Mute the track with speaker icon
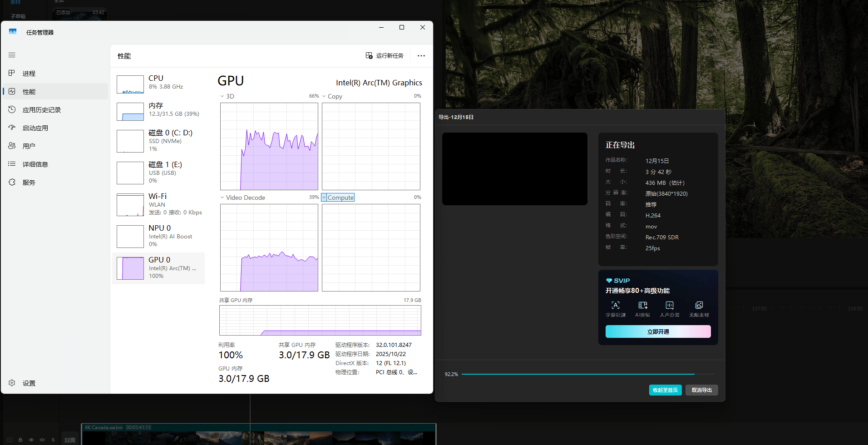The width and height of the screenshot is (868, 445). tap(42, 440)
